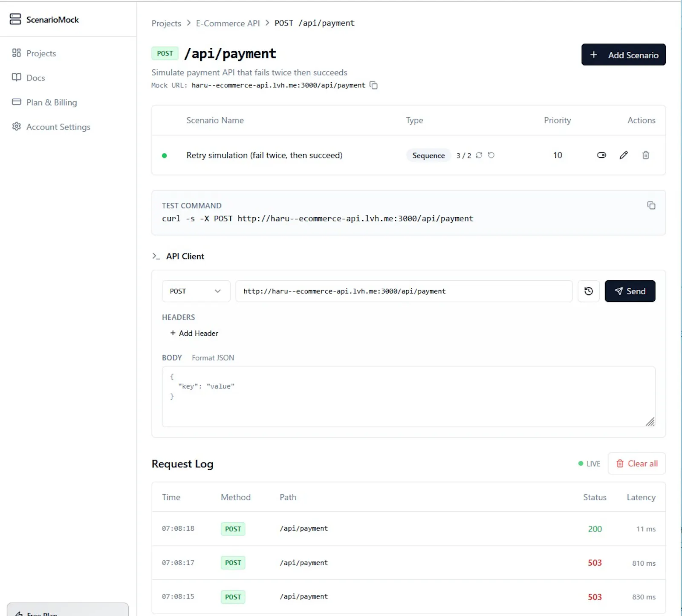Click the priority value 10

(x=558, y=155)
